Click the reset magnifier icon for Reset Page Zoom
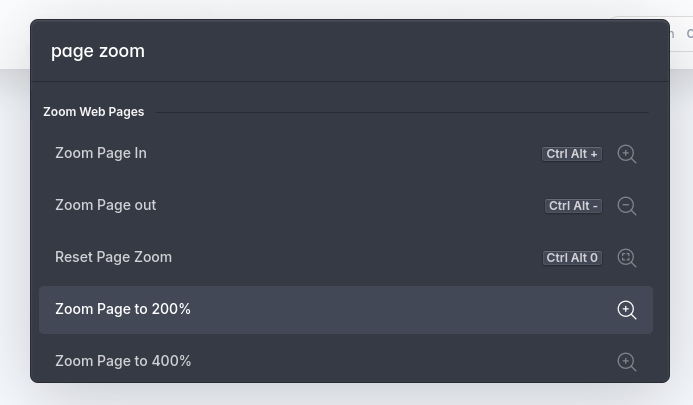 (x=627, y=258)
